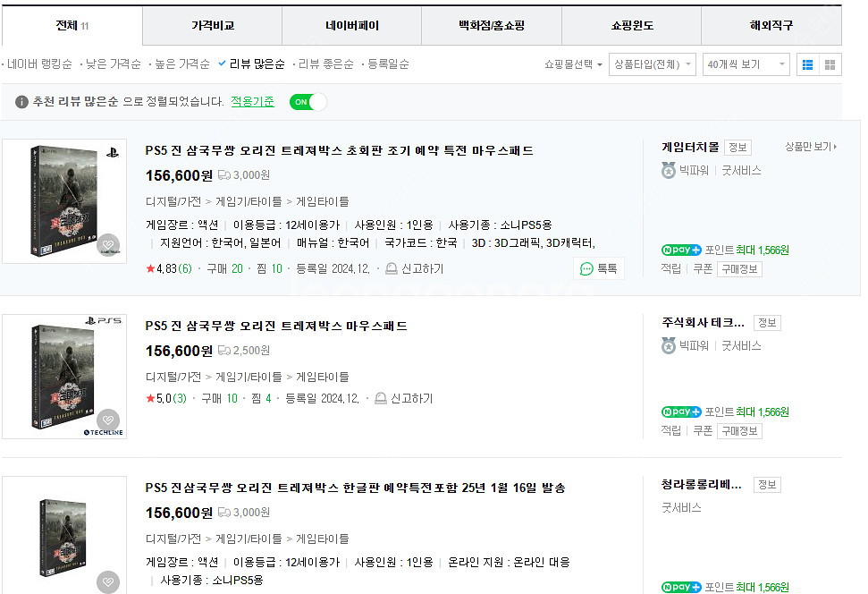Click 굿서비스 label under 청라롱롱리베
The image size is (868, 594).
(x=681, y=507)
